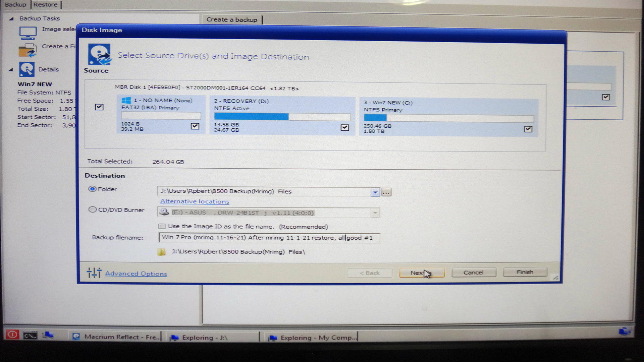Click the 3 - Win7 NEW (C:) label
644x362 pixels.
(388, 103)
